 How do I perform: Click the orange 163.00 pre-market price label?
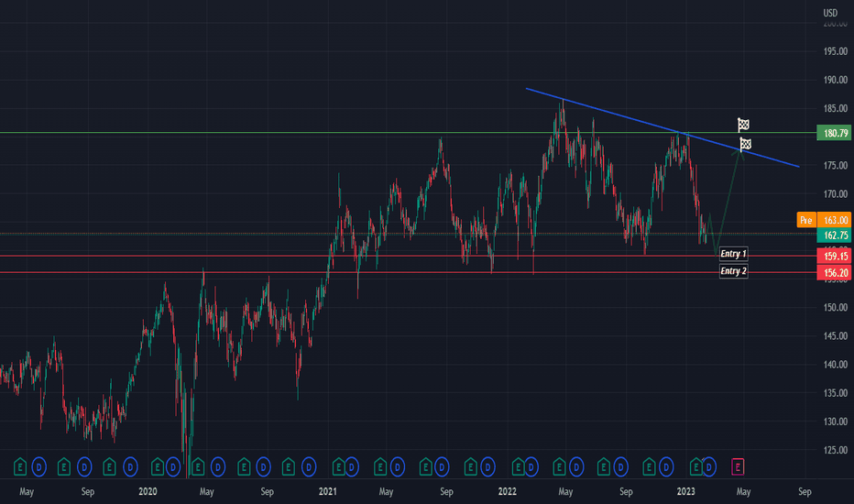click(834, 220)
